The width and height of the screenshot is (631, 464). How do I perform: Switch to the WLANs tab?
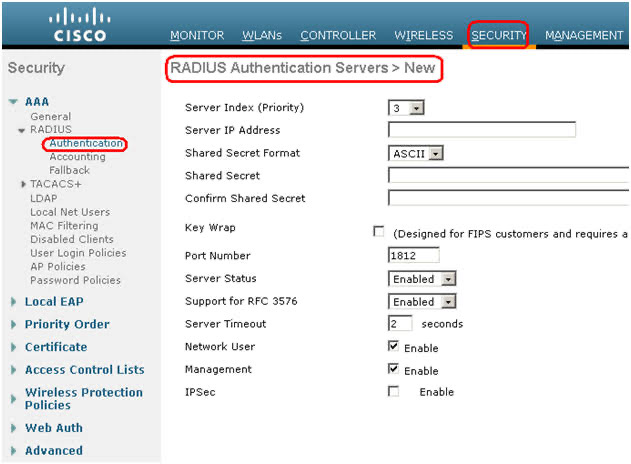click(x=262, y=35)
